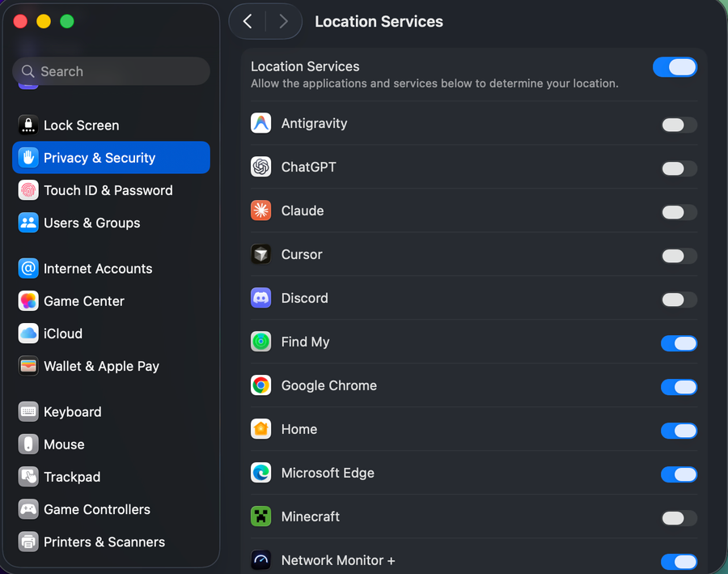
Task: Enable location access for ChatGPT
Action: point(679,168)
